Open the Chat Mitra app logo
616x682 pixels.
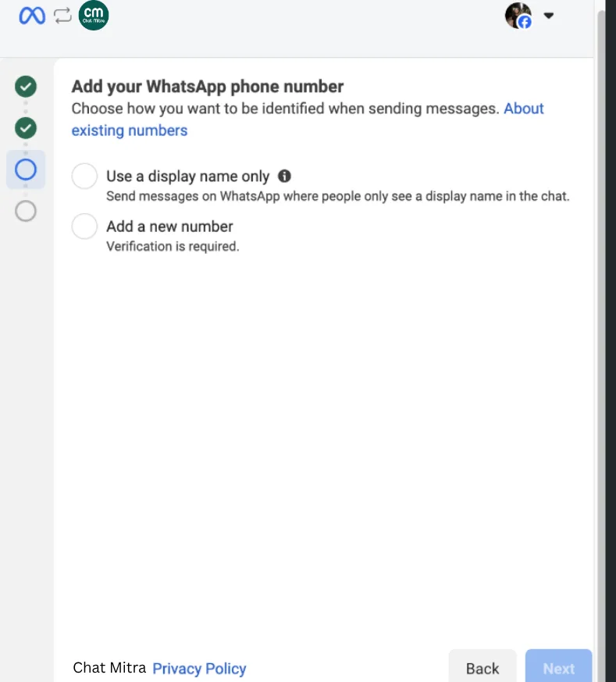94,15
